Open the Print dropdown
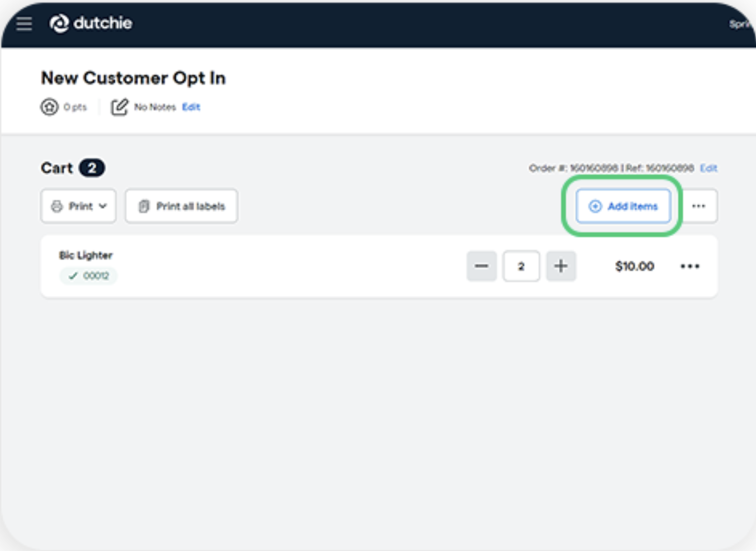This screenshot has width=756, height=551. coord(78,206)
